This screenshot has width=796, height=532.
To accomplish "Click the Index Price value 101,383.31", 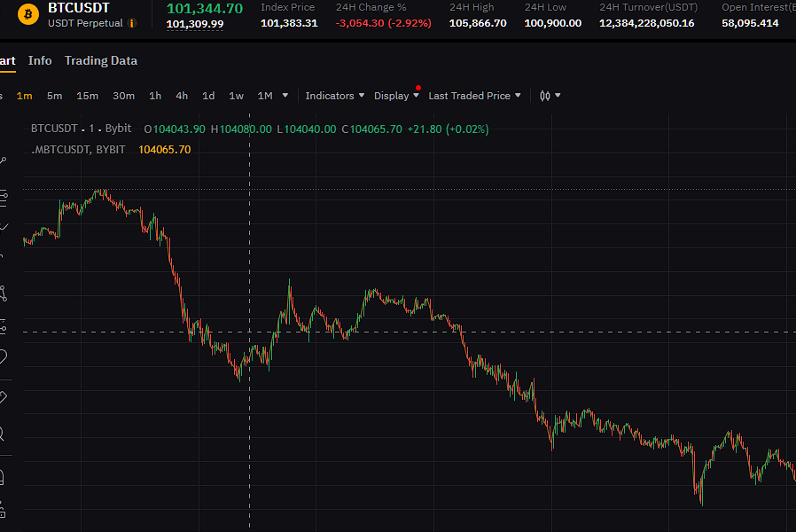I will tap(289, 23).
